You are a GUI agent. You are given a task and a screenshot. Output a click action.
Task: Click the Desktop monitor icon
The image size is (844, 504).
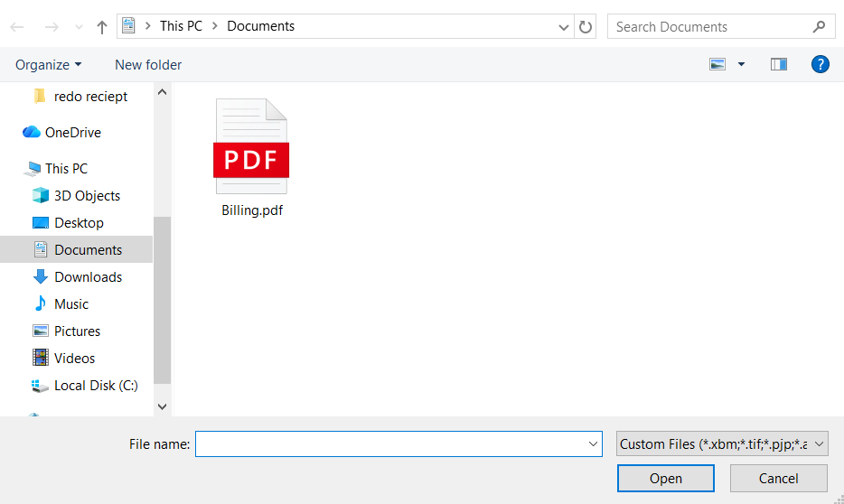(x=41, y=223)
